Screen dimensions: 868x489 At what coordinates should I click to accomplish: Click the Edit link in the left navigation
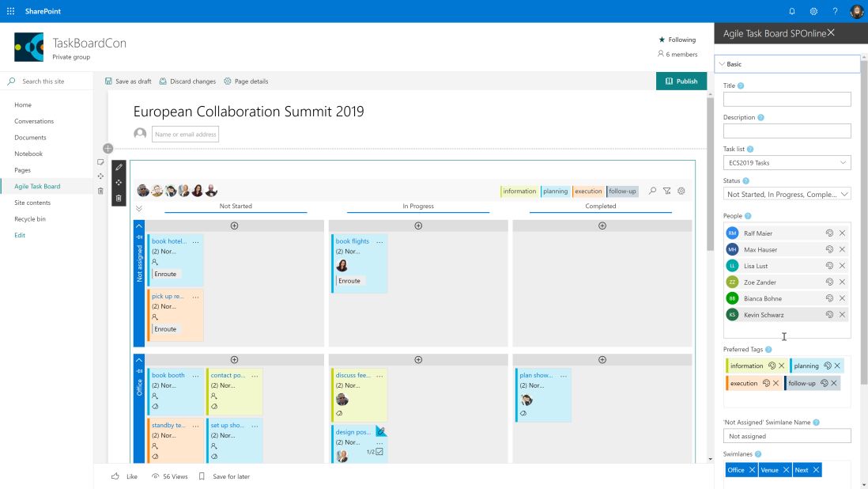20,235
